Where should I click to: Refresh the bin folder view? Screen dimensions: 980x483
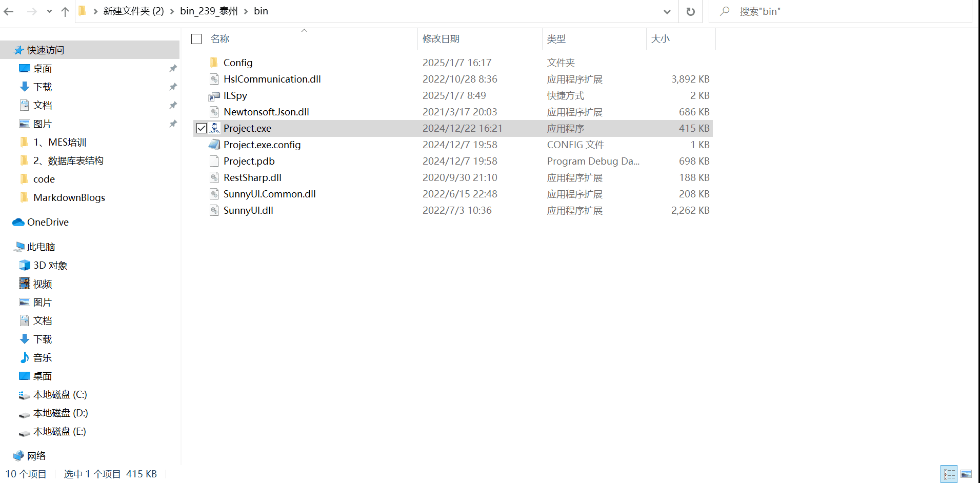[691, 11]
